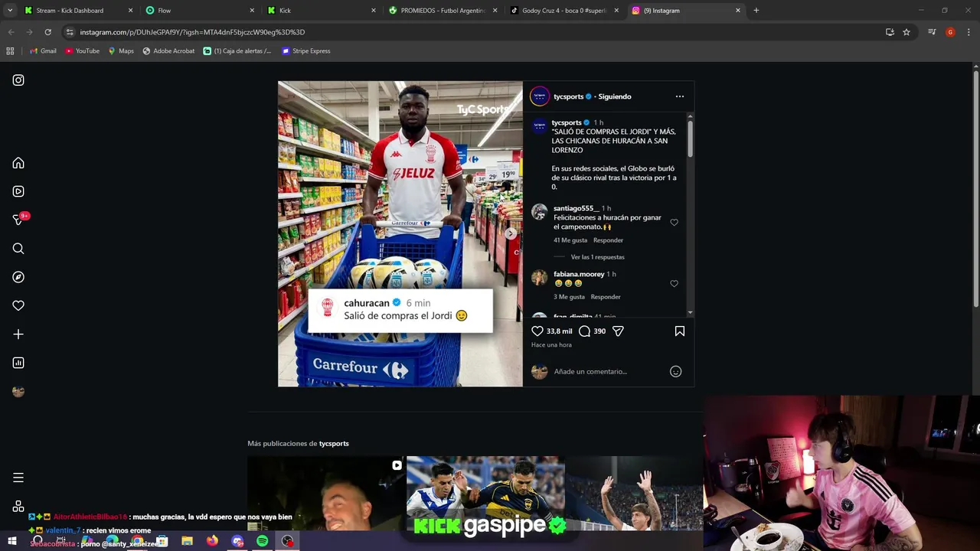
Task: Open the Instagram search icon
Action: click(x=18, y=249)
